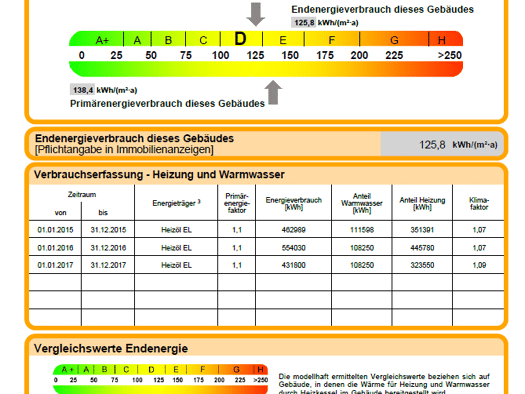The width and height of the screenshot is (525, 394).
Task: Click Heizöl EL in the 2017 row
Action: (176, 265)
